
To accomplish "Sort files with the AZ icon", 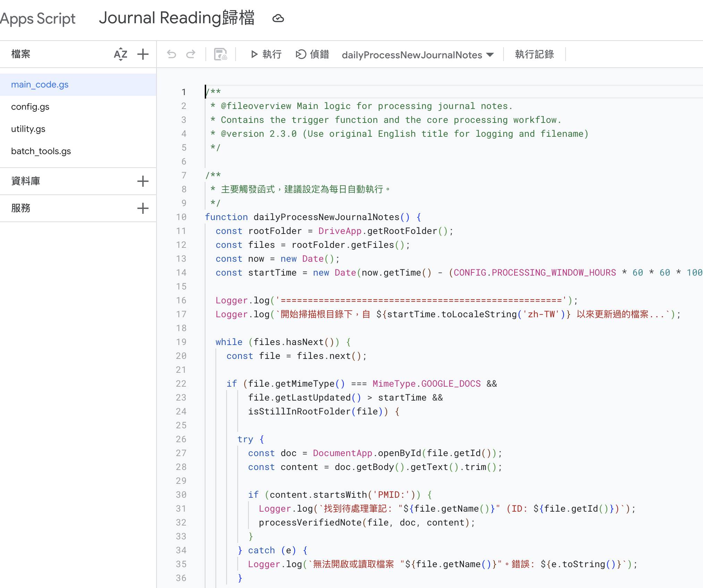I will pyautogui.click(x=120, y=54).
